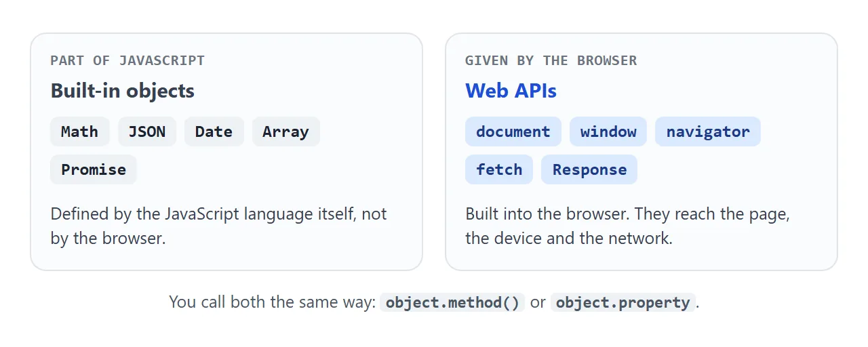Click the Date chip
Image resolution: width=868 pixels, height=347 pixels.
point(214,131)
